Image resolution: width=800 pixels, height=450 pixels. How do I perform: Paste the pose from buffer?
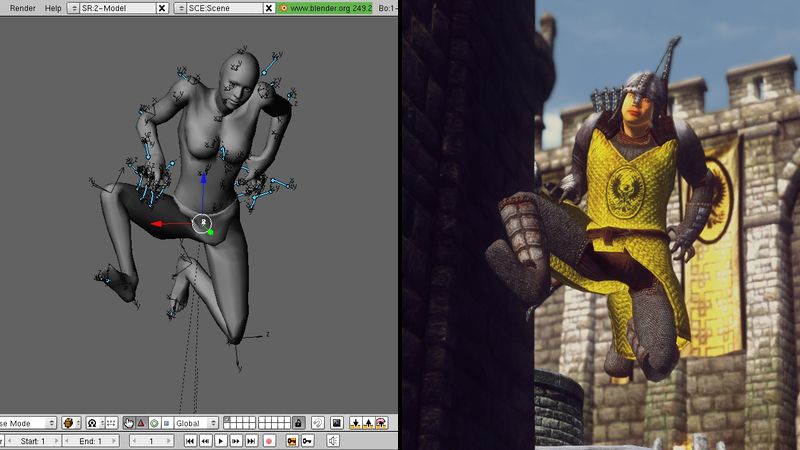[x=368, y=423]
